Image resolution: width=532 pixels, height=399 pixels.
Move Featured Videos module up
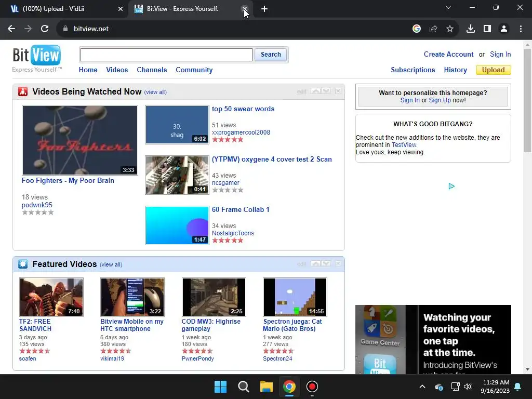click(316, 263)
